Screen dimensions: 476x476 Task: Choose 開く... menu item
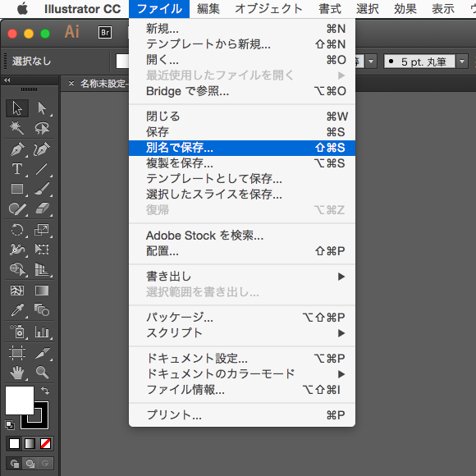click(242, 60)
